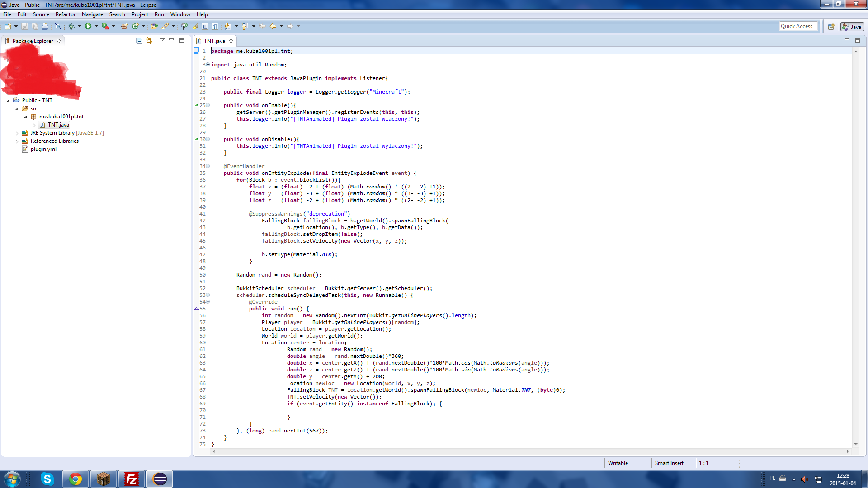Collapse the onEnable method fold at line 25
868x488 pixels.
[208, 105]
